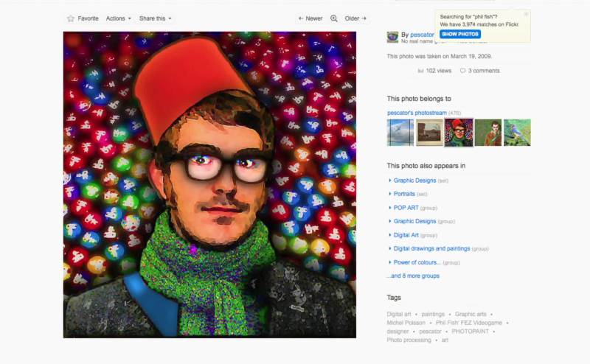Click the 102 views stats icon
590x364 pixels.
[421, 71]
